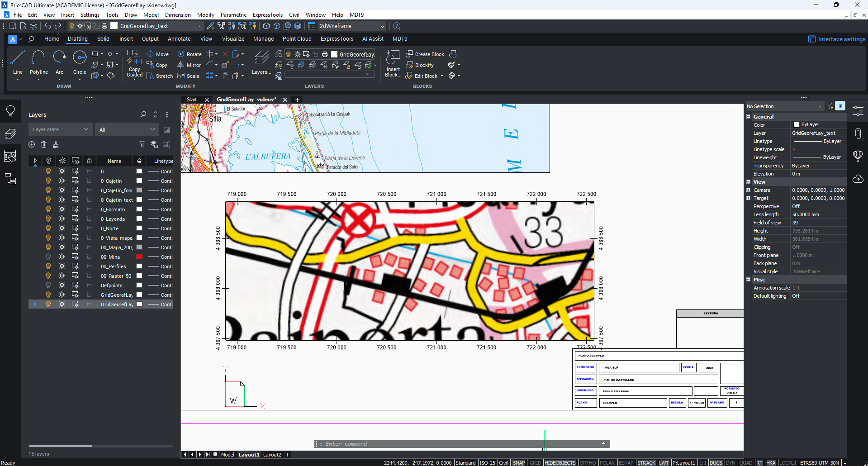Toggle visibility of 00_Mina layer
Viewport: 868px width, 466px height.
pos(48,257)
